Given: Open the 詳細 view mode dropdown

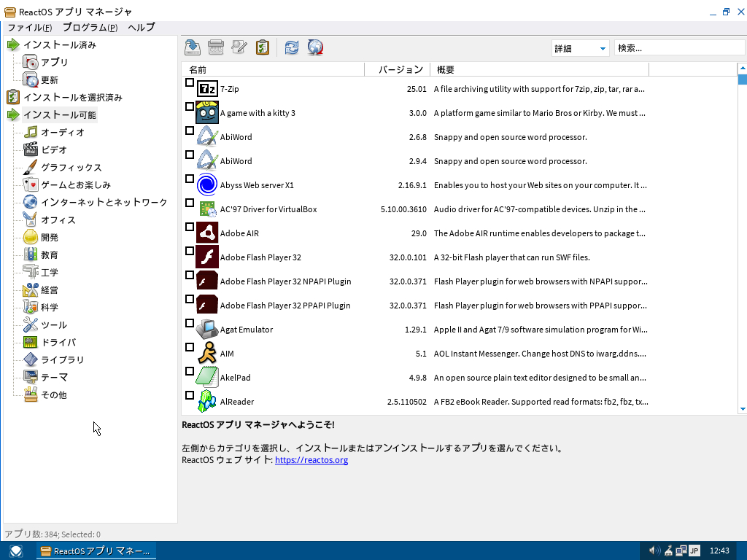Looking at the screenshot, I should click(x=580, y=49).
